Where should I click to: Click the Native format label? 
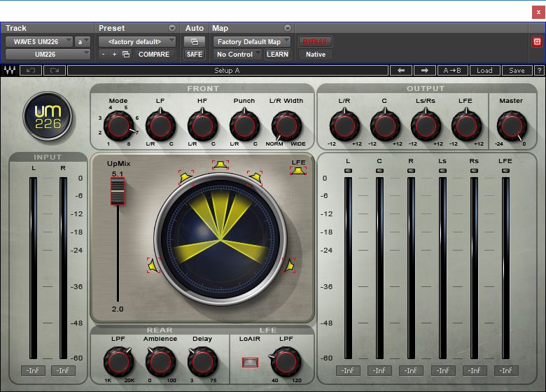click(x=316, y=55)
